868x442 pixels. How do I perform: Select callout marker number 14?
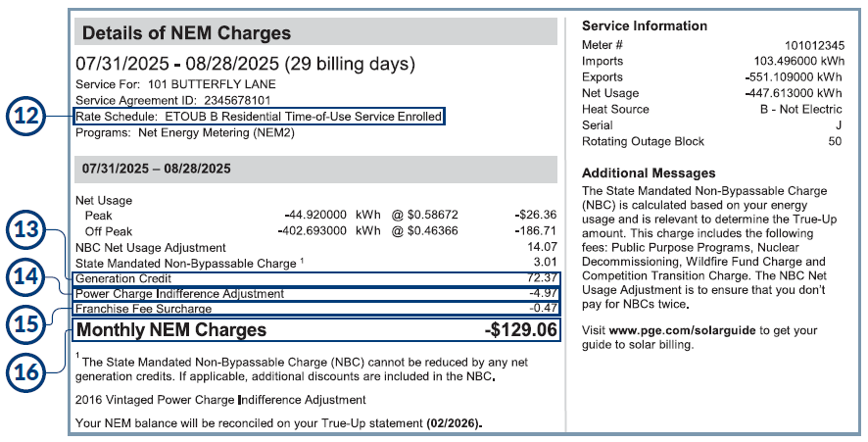(32, 278)
